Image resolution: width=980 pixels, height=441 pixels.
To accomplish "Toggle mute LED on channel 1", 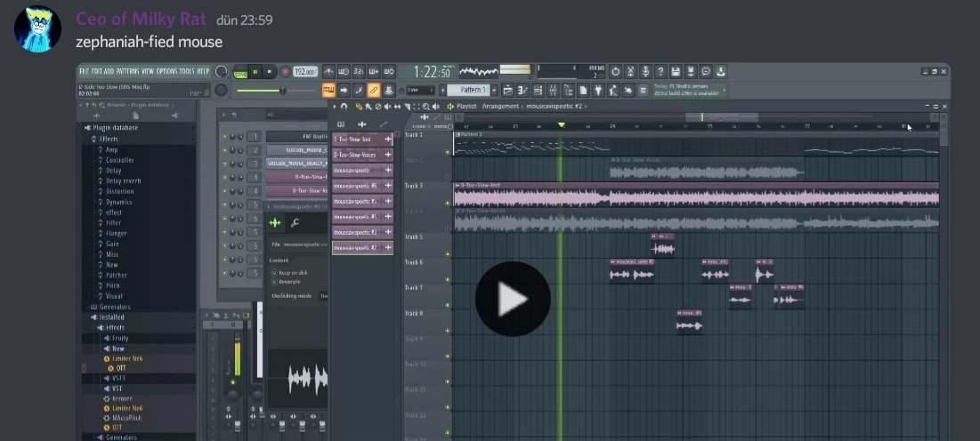I will click(x=224, y=137).
